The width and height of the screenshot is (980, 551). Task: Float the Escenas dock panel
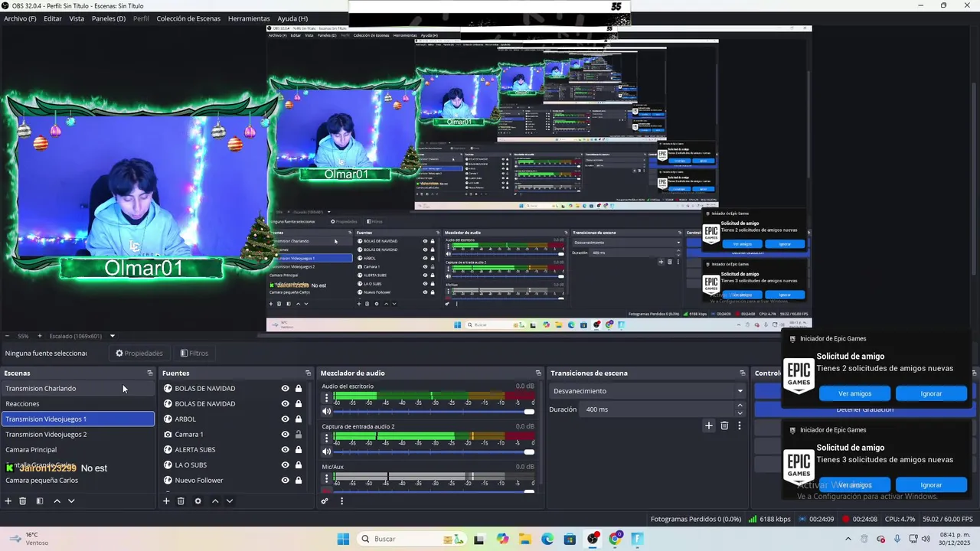tap(150, 373)
